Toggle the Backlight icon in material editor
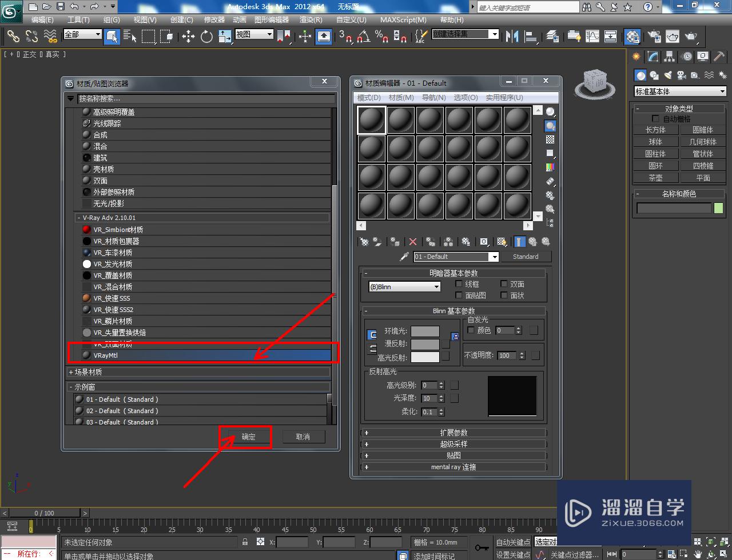This screenshot has width=732, height=560. click(550, 126)
